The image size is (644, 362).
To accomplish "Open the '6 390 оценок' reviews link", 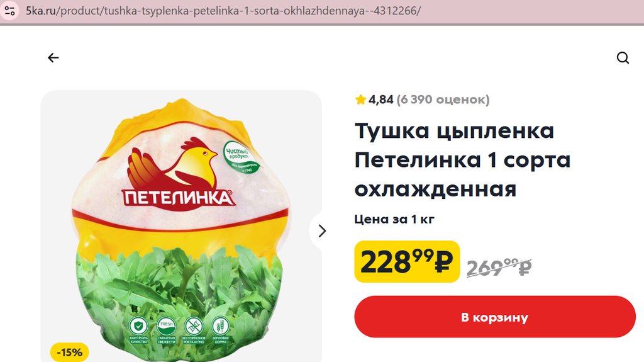I will [x=443, y=99].
